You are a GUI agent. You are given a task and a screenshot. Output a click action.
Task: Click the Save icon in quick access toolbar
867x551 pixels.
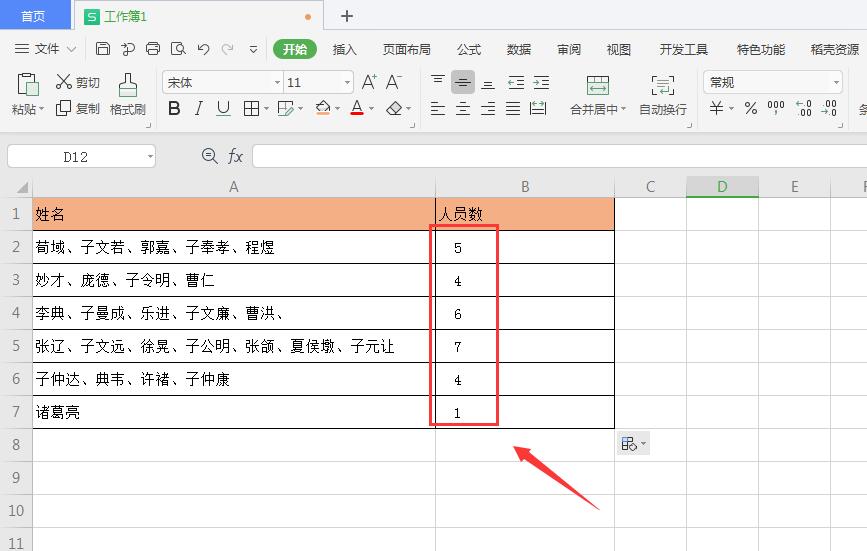[103, 49]
